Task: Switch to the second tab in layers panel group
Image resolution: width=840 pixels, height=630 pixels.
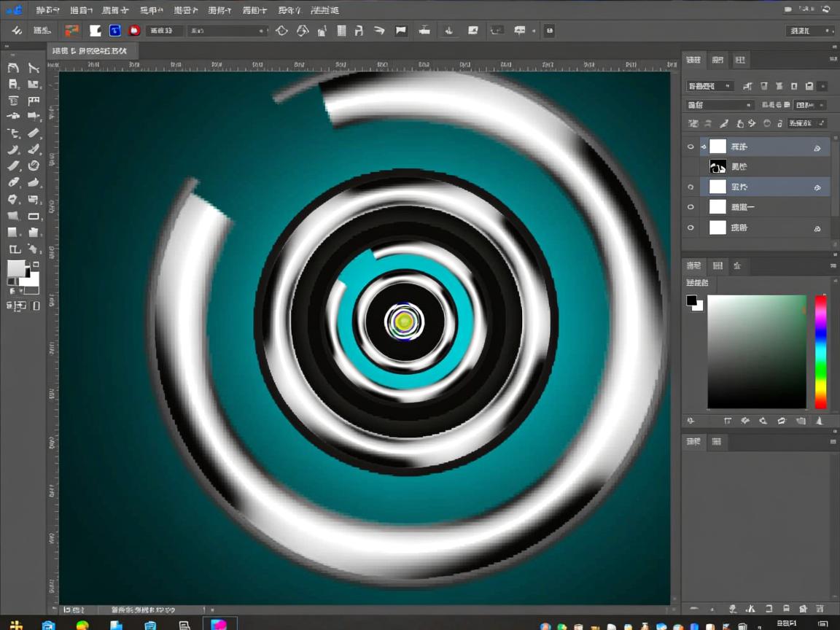Action: (717, 60)
